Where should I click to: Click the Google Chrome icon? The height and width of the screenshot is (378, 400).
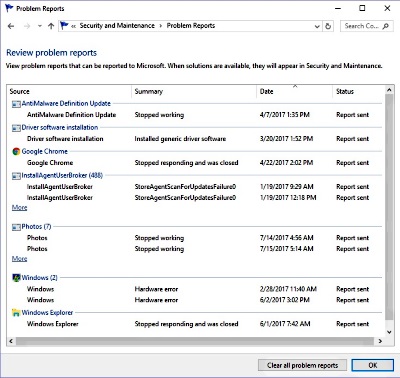[x=16, y=152]
